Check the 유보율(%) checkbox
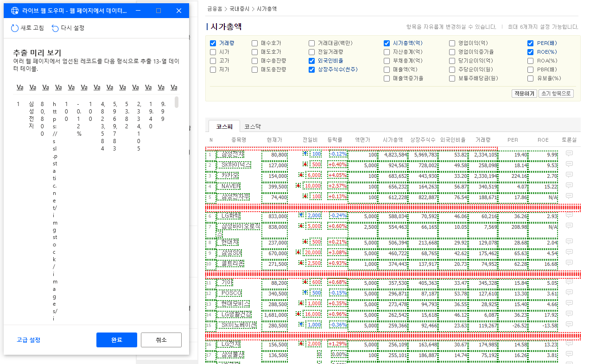Viewport: 596px width, 364px height. click(x=531, y=78)
